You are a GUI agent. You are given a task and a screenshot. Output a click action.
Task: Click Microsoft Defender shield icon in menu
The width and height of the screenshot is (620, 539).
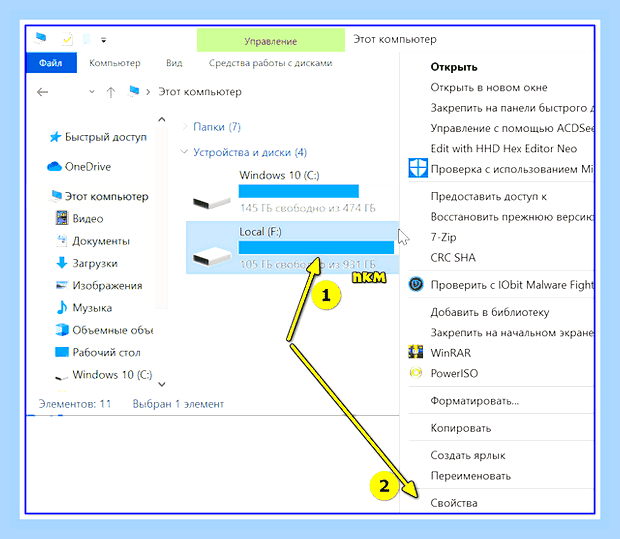click(418, 168)
